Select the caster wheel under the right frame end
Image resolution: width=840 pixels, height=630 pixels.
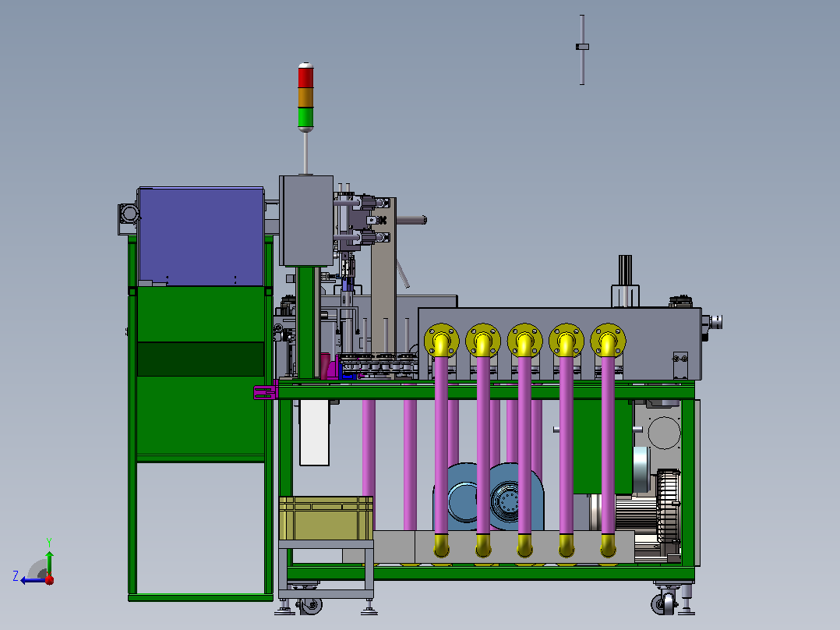[663, 603]
